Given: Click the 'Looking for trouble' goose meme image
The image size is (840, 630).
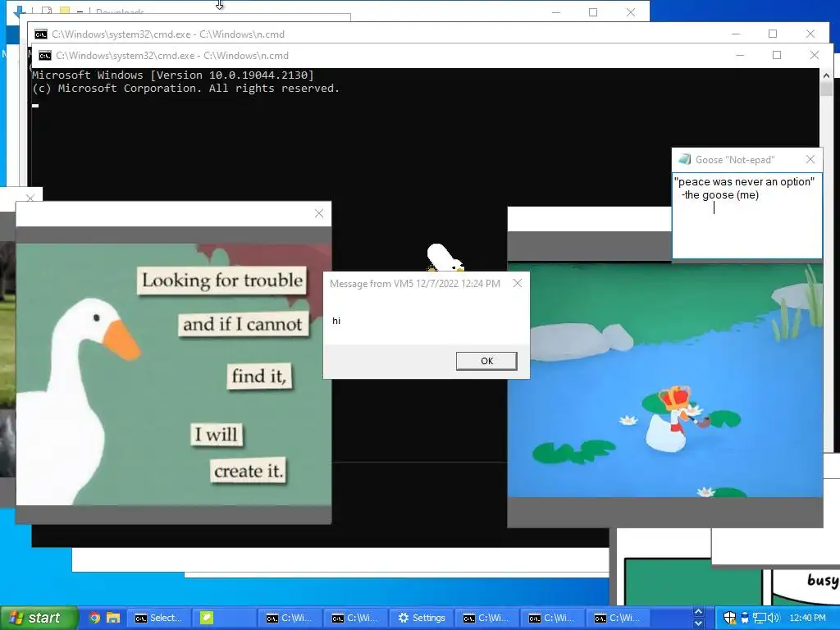Looking at the screenshot, I should (174, 374).
